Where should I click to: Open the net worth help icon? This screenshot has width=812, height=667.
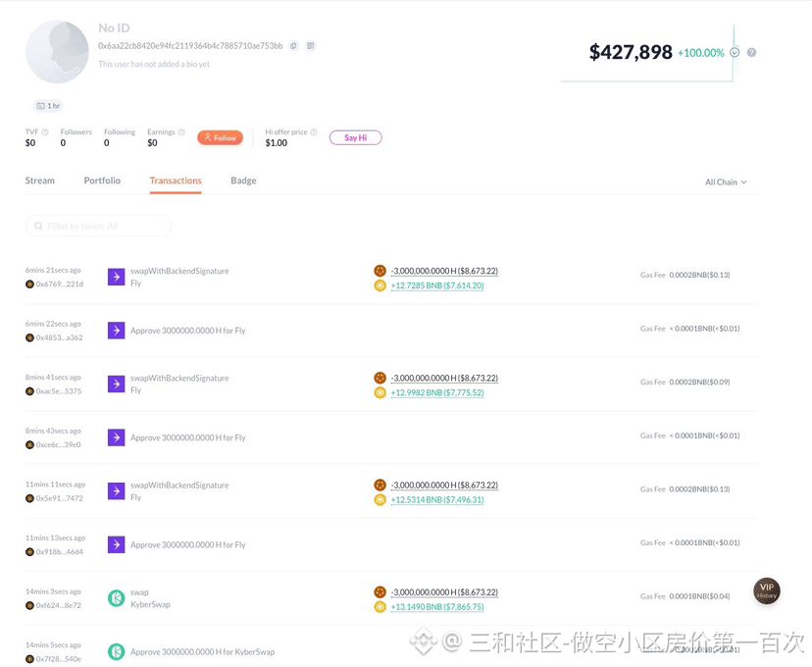pyautogui.click(x=751, y=52)
